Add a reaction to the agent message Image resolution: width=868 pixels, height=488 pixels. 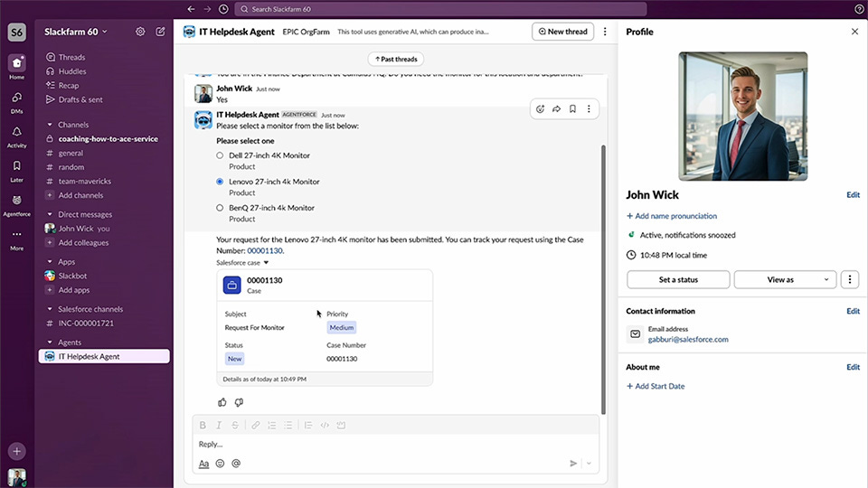click(x=541, y=109)
